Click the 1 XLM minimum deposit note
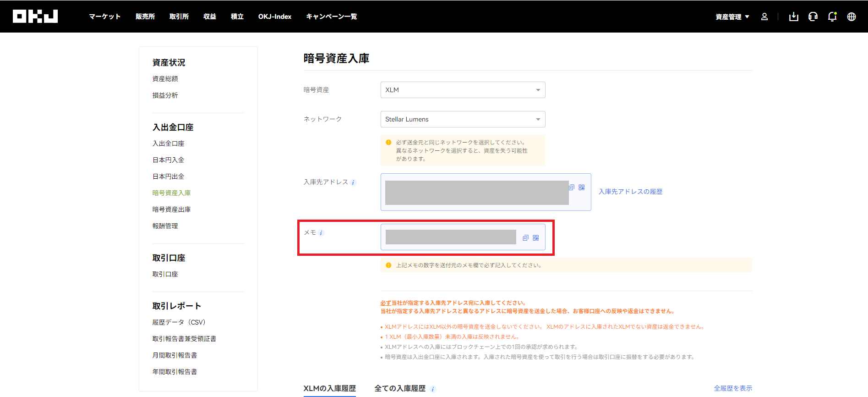Screen dimensions: 868x397 pyautogui.click(x=452, y=337)
